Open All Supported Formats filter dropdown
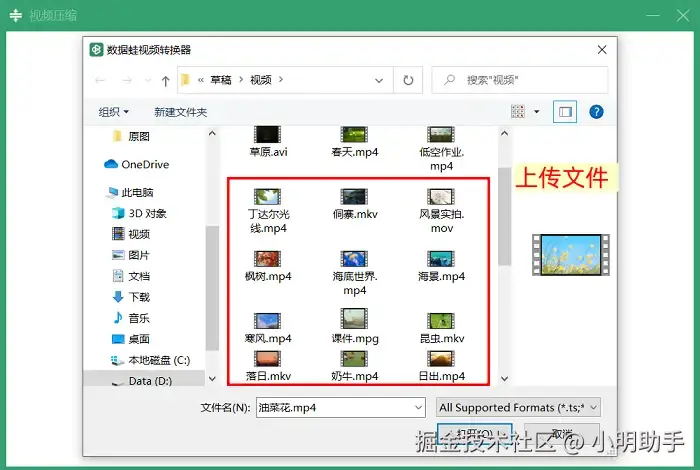700x470 pixels. click(518, 408)
